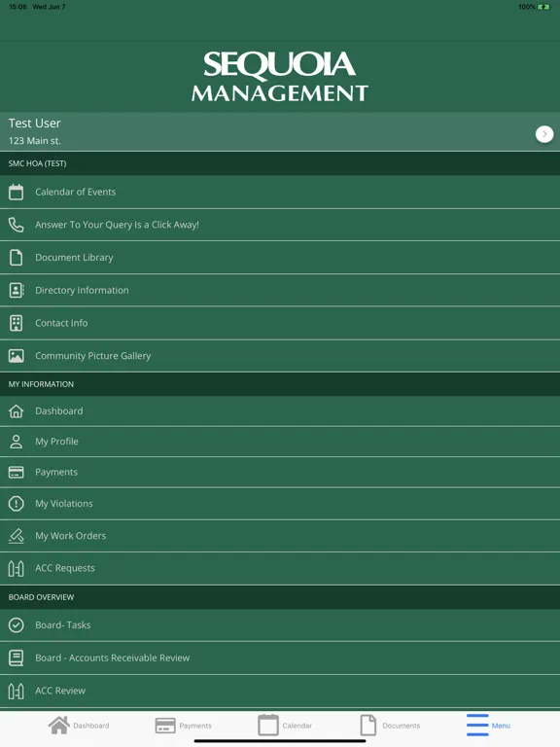This screenshot has height=747, width=560.
Task: Select the icon next to ACC Requests
Action: click(x=16, y=568)
